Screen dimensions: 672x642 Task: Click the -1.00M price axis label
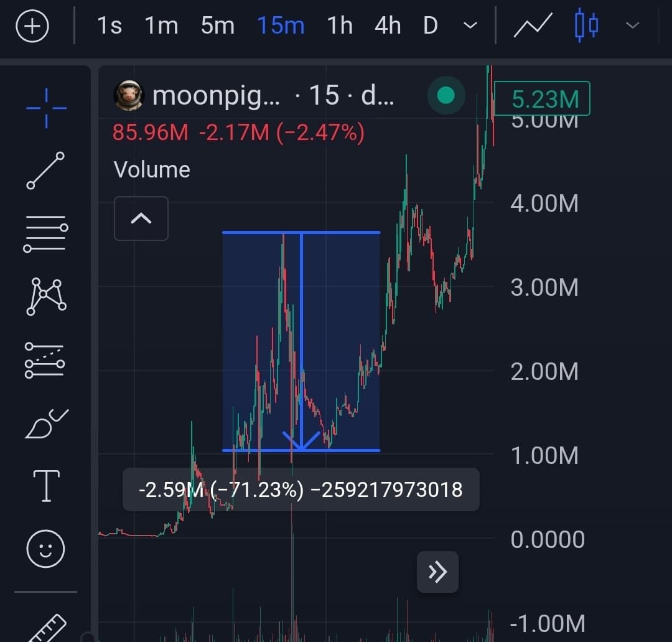click(548, 623)
